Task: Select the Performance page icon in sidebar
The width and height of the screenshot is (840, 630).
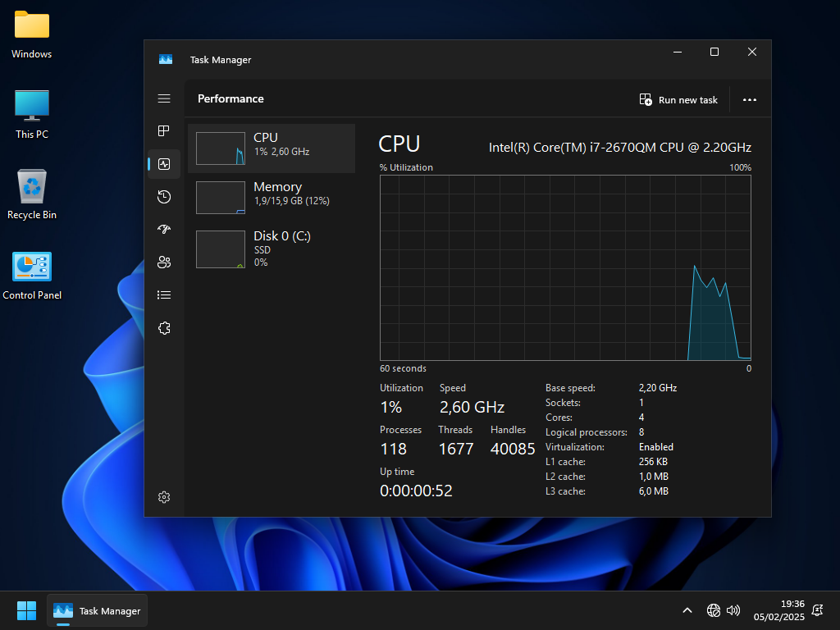Action: [164, 164]
